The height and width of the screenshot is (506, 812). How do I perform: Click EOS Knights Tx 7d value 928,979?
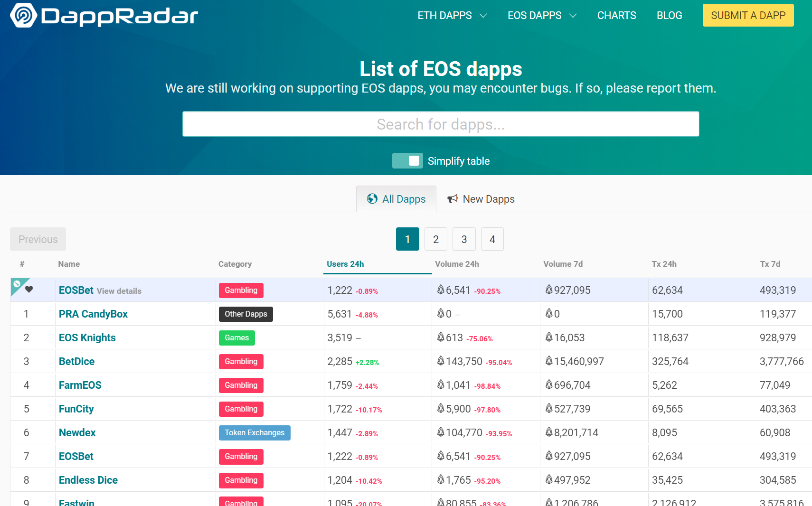(x=778, y=337)
